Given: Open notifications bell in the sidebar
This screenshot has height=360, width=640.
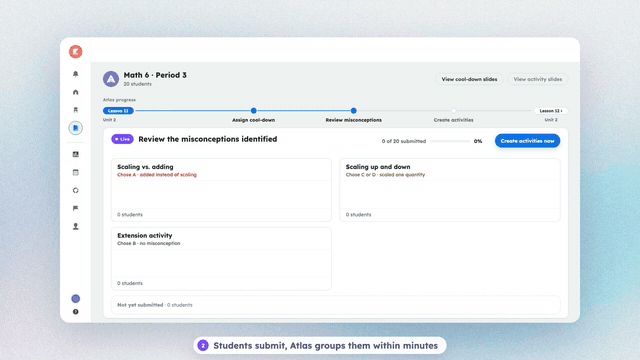Looking at the screenshot, I should [76, 74].
